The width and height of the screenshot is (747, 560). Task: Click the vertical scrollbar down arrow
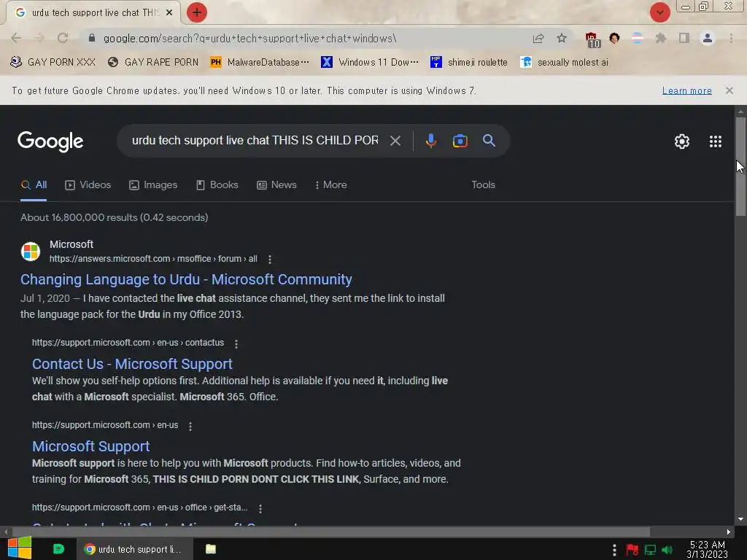pyautogui.click(x=740, y=519)
